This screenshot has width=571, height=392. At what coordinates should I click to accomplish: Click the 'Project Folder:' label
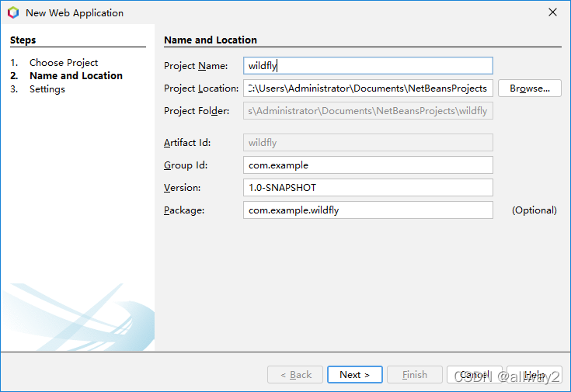197,111
